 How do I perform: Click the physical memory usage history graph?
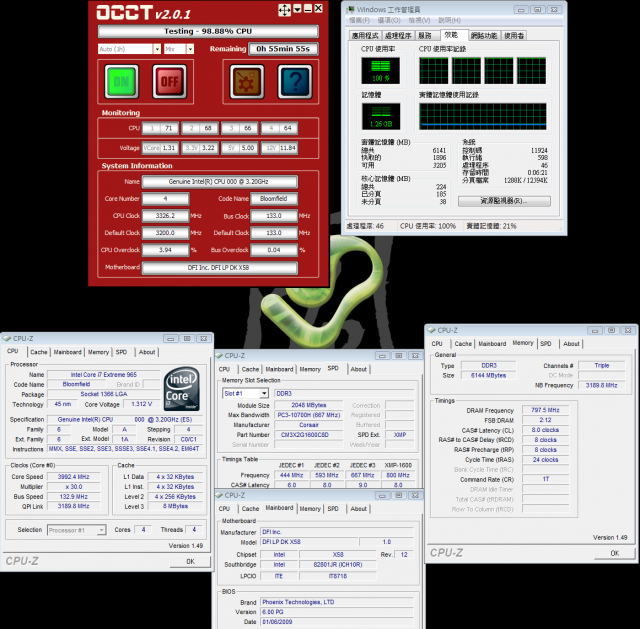(x=482, y=116)
